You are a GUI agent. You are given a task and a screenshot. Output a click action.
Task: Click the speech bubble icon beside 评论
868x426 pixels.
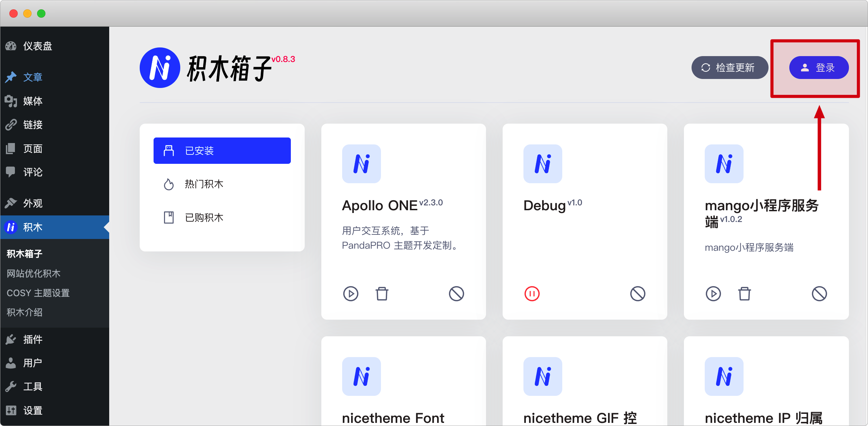[11, 172]
